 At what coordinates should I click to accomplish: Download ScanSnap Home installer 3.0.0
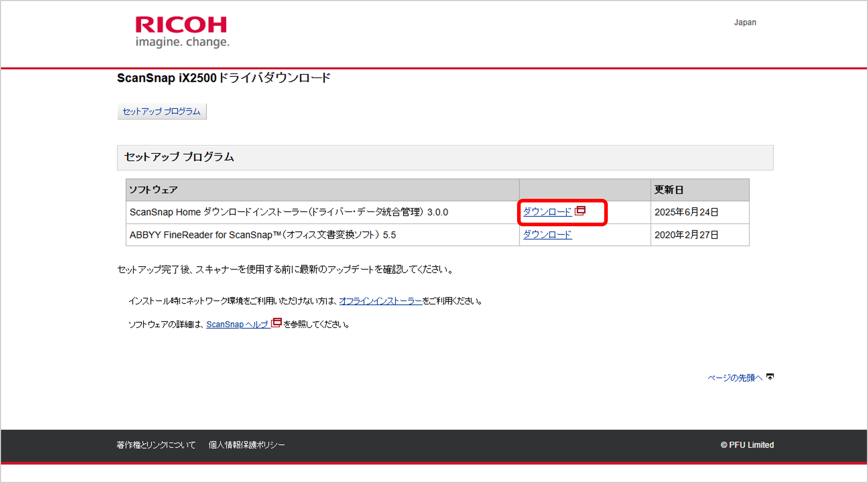click(x=547, y=212)
